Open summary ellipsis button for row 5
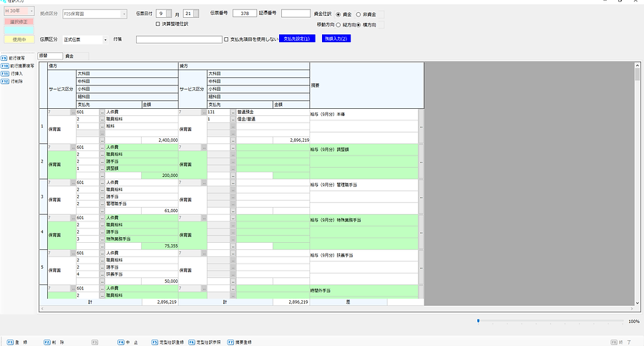 pos(421,268)
